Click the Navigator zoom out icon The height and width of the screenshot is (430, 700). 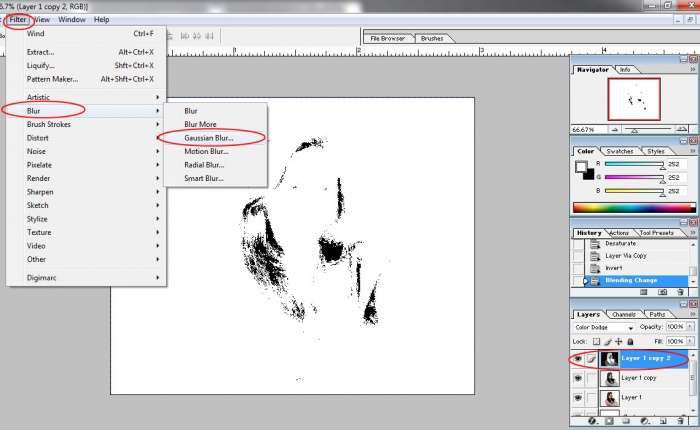coord(615,129)
